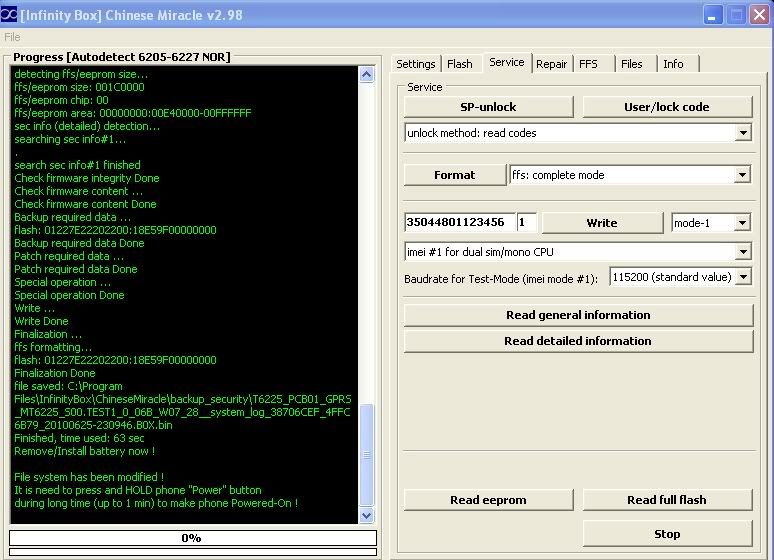This screenshot has height=560, width=774.
Task: Click the log scrollbar down arrow
Action: tap(366, 516)
